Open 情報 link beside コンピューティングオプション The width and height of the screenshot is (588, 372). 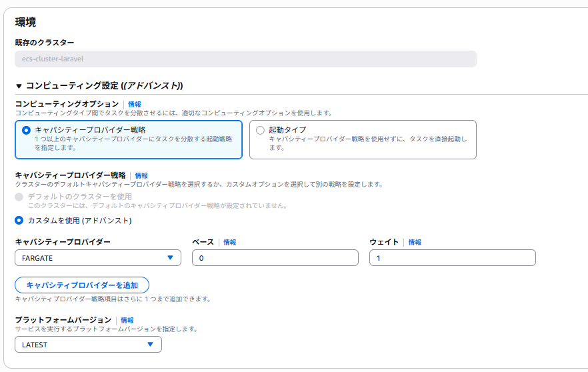click(134, 104)
